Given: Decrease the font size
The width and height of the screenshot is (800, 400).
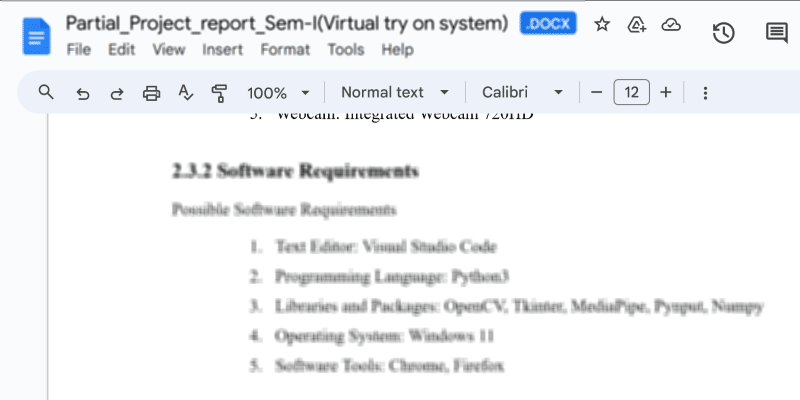Looking at the screenshot, I should click(x=597, y=93).
